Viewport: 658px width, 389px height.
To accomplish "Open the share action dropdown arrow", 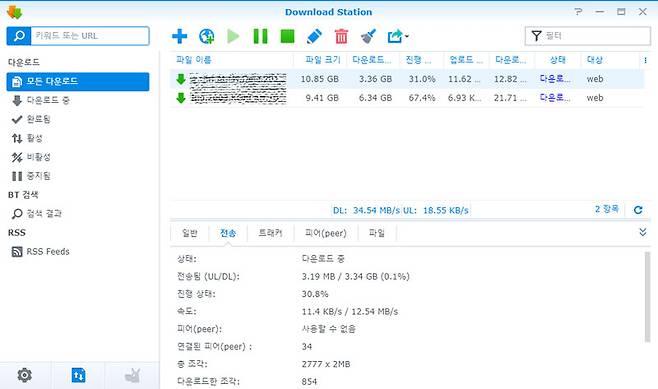I will (x=407, y=37).
